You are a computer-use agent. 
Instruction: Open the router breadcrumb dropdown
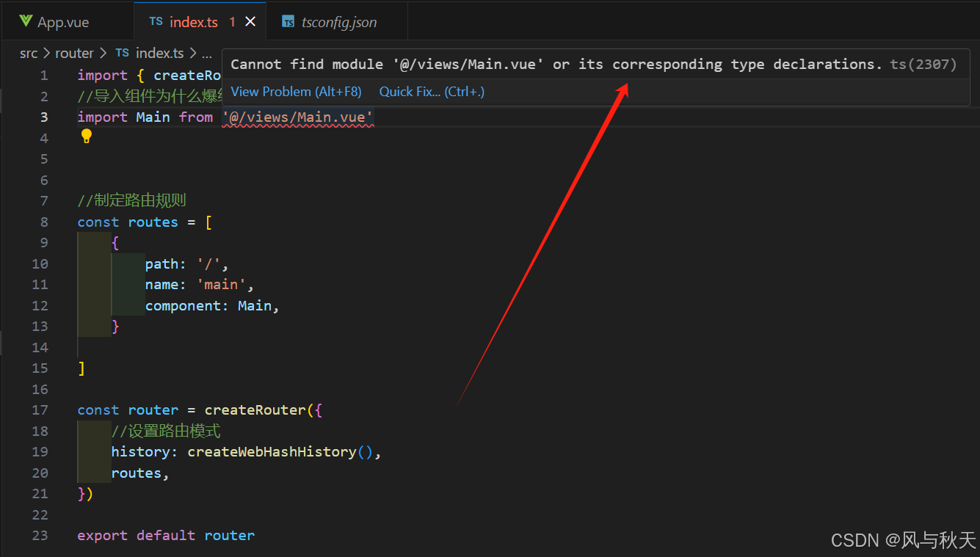pyautogui.click(x=74, y=52)
